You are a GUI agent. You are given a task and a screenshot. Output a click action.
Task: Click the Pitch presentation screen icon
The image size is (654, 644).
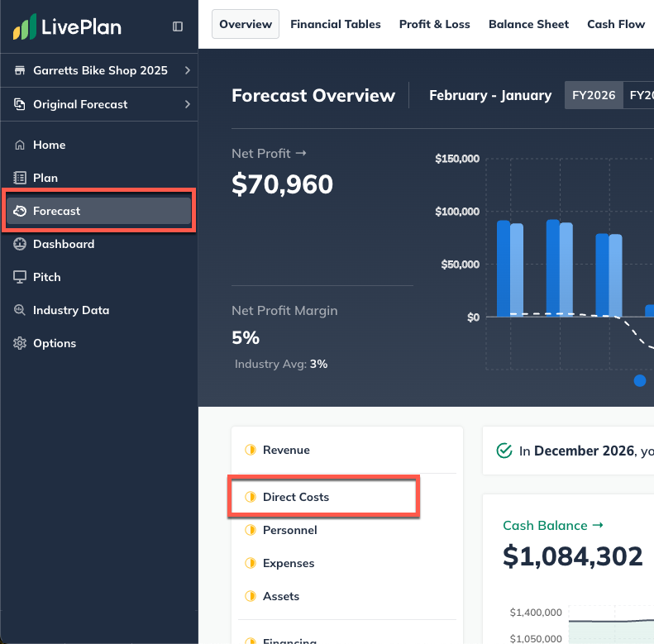20,277
